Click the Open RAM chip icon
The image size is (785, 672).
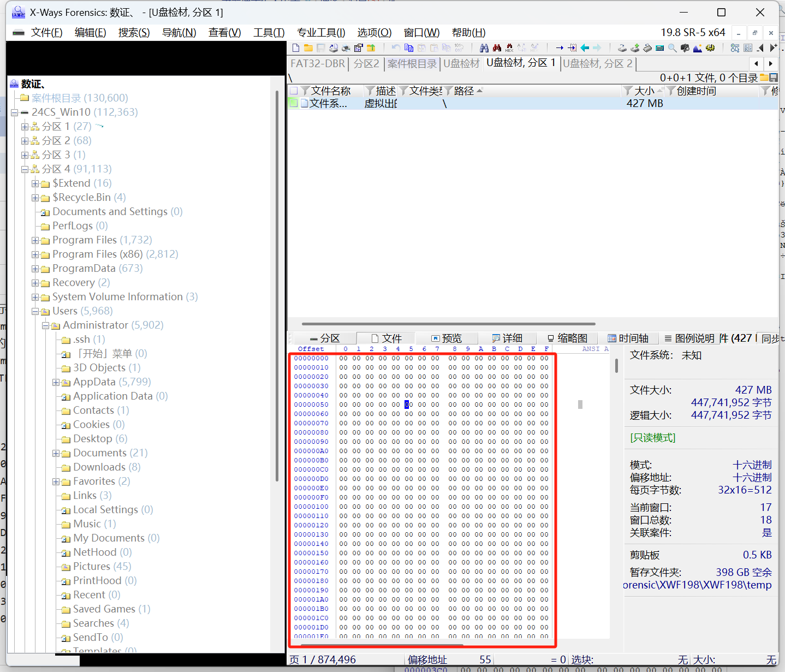[x=647, y=48]
